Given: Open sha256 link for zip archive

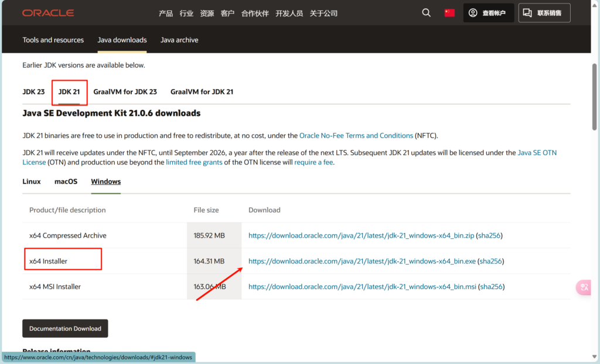Looking at the screenshot, I should pyautogui.click(x=489, y=235).
